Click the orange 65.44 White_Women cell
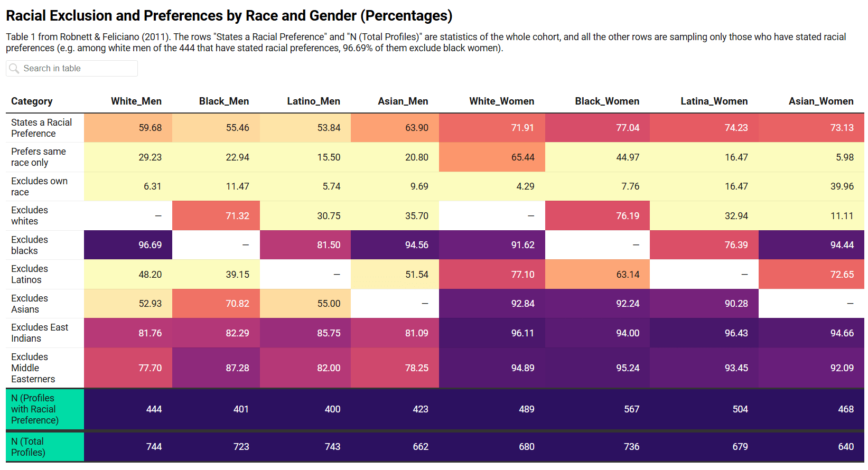The image size is (868, 470). click(x=492, y=157)
